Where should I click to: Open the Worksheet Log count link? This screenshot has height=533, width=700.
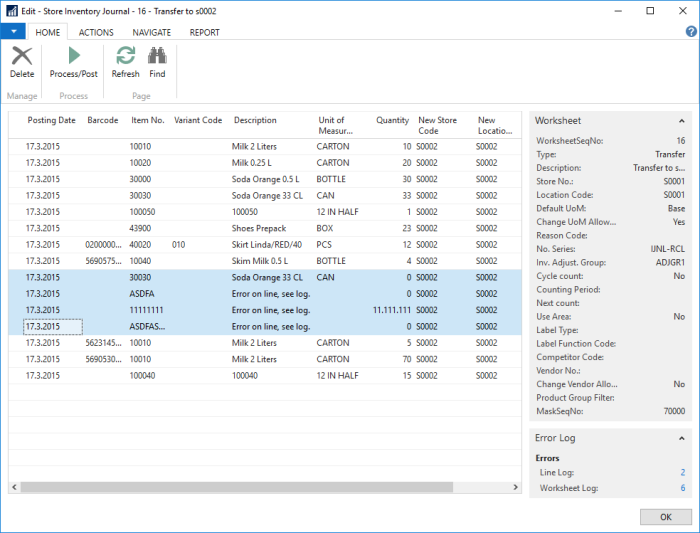(x=682, y=487)
